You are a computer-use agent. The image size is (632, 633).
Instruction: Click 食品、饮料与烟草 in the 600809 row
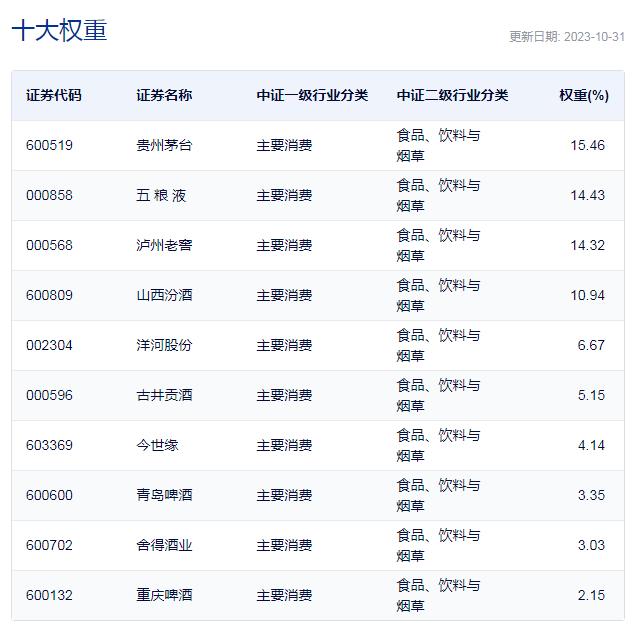[438, 296]
